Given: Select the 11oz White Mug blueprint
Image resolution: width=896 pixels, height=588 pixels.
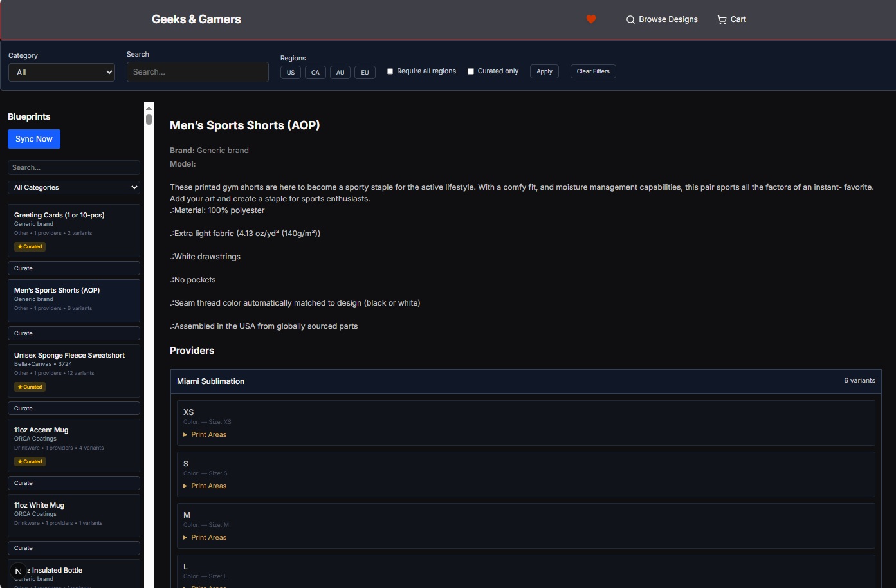Looking at the screenshot, I should [74, 515].
